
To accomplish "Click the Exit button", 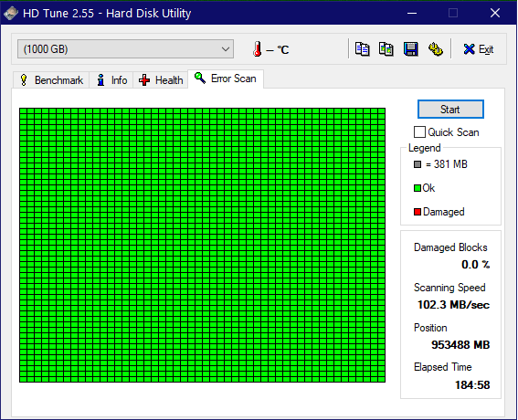I will tap(478, 49).
